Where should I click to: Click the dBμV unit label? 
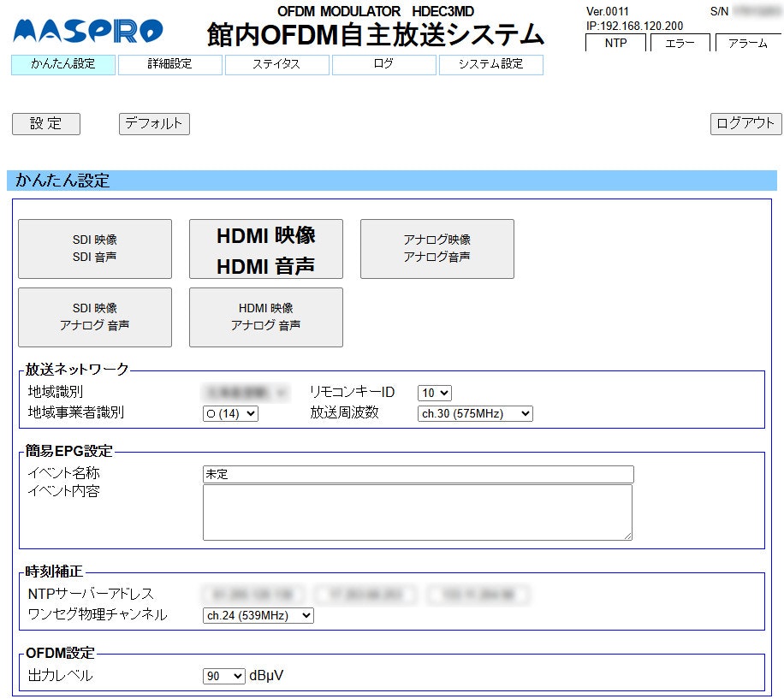click(266, 676)
